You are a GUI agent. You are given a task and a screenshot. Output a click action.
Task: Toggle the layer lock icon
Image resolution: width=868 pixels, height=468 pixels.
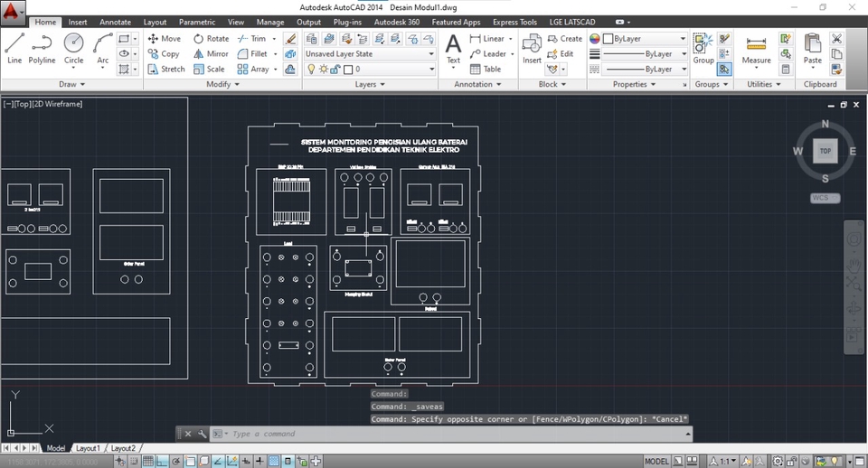pyautogui.click(x=336, y=69)
